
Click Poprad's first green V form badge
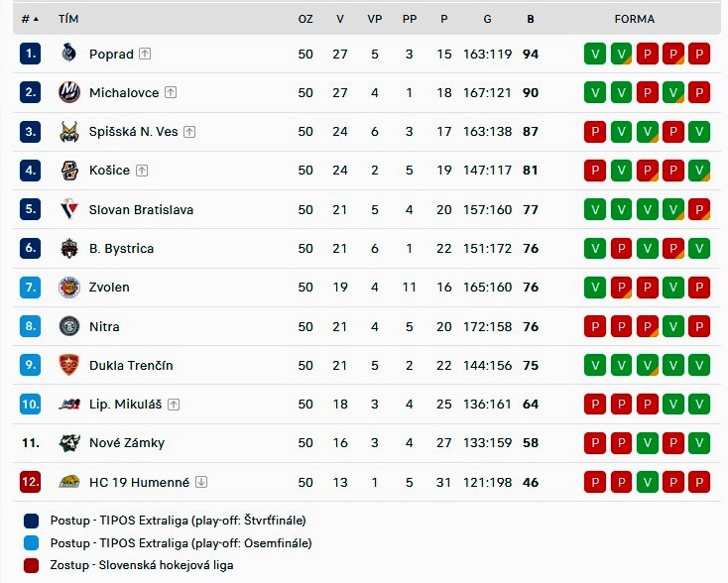click(595, 54)
